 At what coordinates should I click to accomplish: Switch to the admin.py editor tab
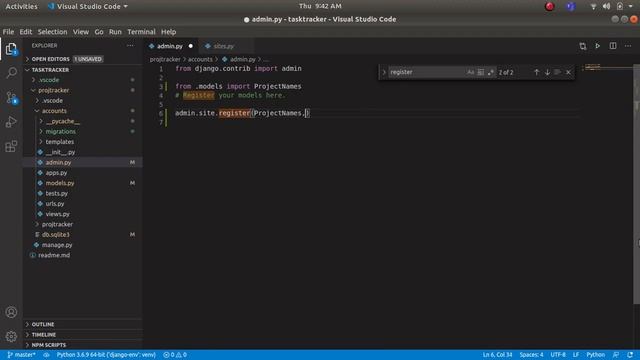coord(170,46)
